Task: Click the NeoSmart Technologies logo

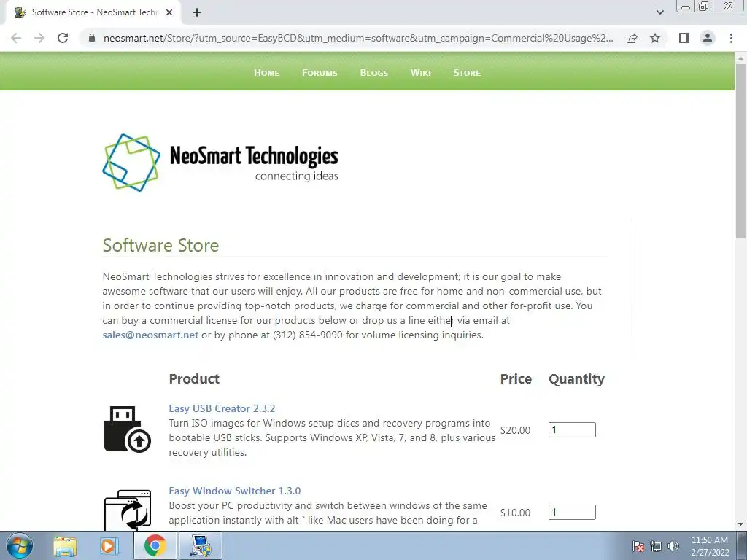Action: pyautogui.click(x=220, y=163)
